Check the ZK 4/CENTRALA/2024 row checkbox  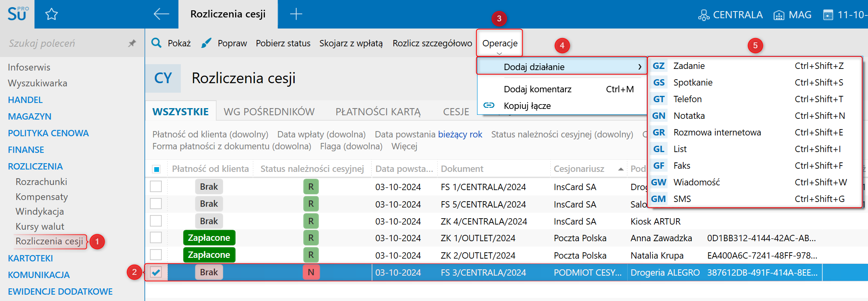(156, 221)
